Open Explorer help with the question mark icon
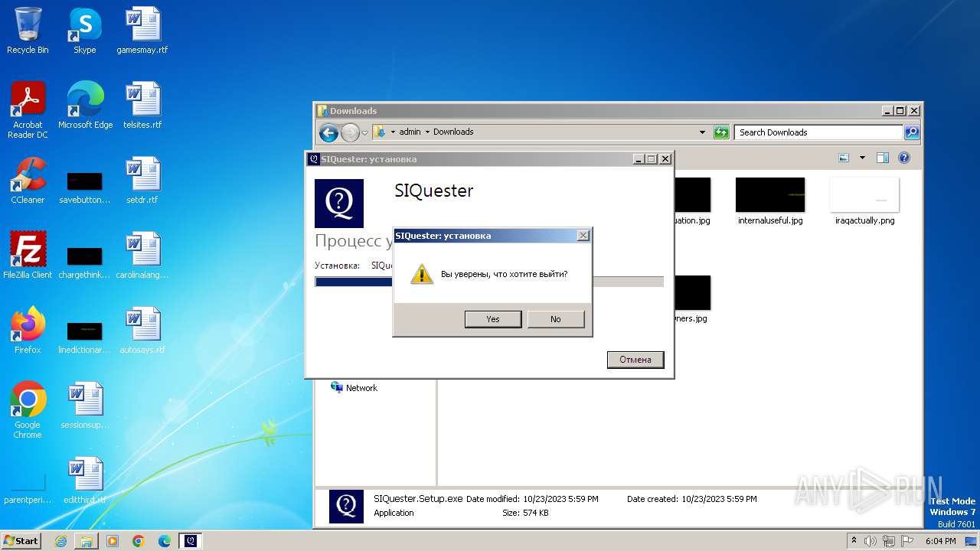Viewport: 980px width, 551px height. (x=904, y=158)
